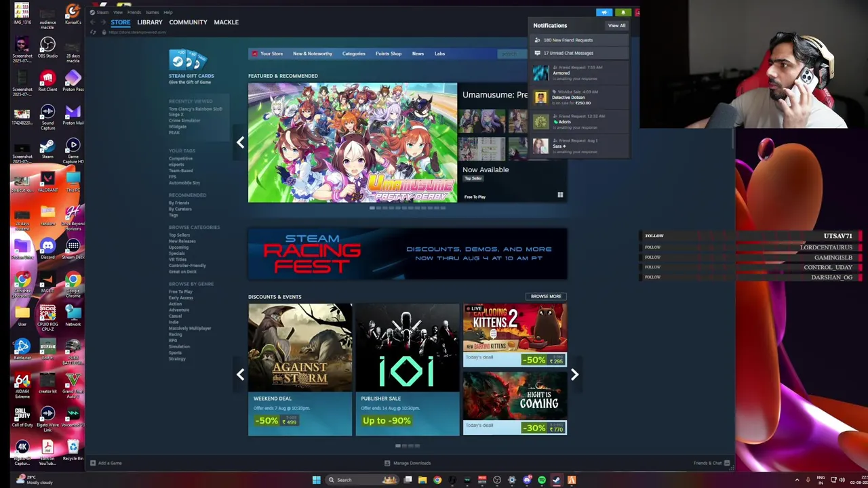Open the Games menu

(x=152, y=12)
